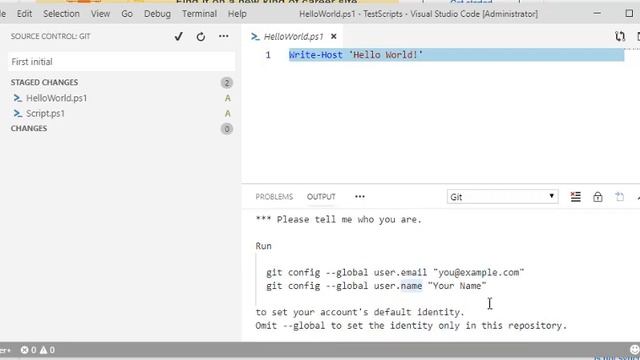The height and width of the screenshot is (360, 640).
Task: Place cursor on line 1 code
Action: pos(356,55)
